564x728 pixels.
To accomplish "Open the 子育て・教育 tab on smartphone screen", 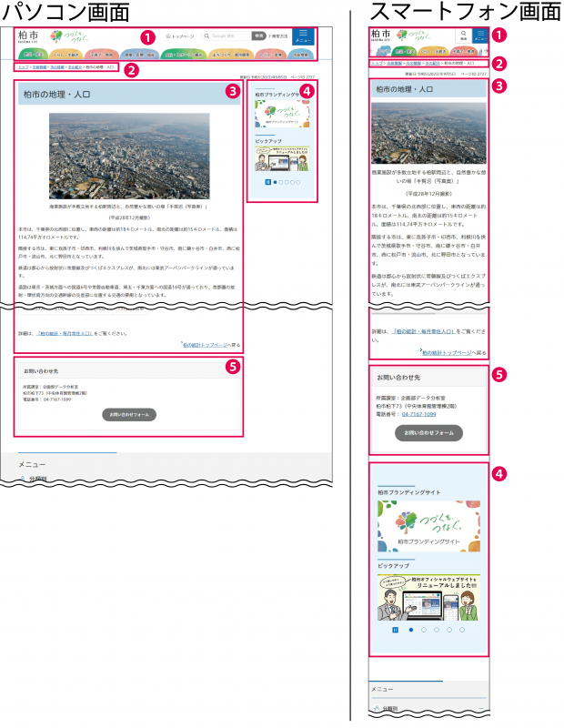I will pyautogui.click(x=464, y=52).
